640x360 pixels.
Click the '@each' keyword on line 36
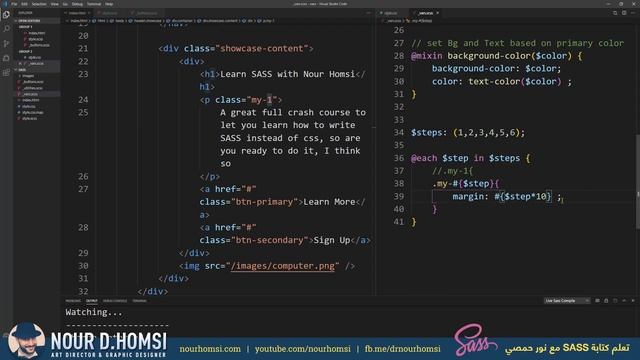point(424,158)
